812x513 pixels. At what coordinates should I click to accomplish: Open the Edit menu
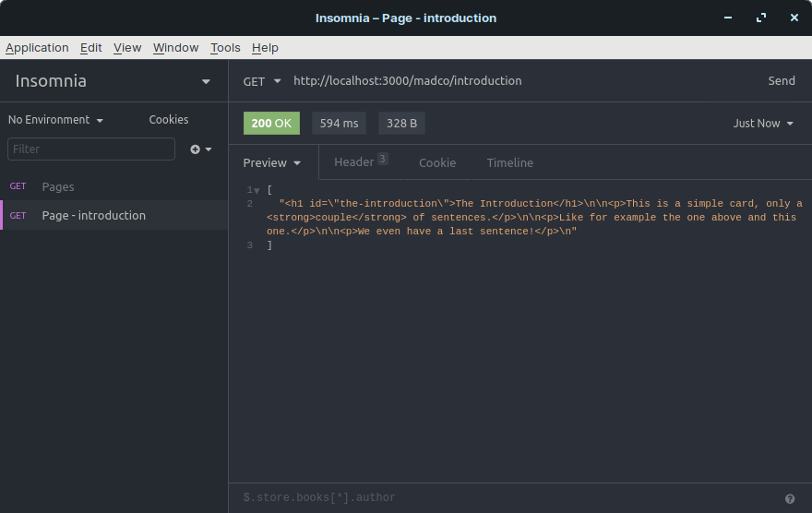(x=91, y=48)
